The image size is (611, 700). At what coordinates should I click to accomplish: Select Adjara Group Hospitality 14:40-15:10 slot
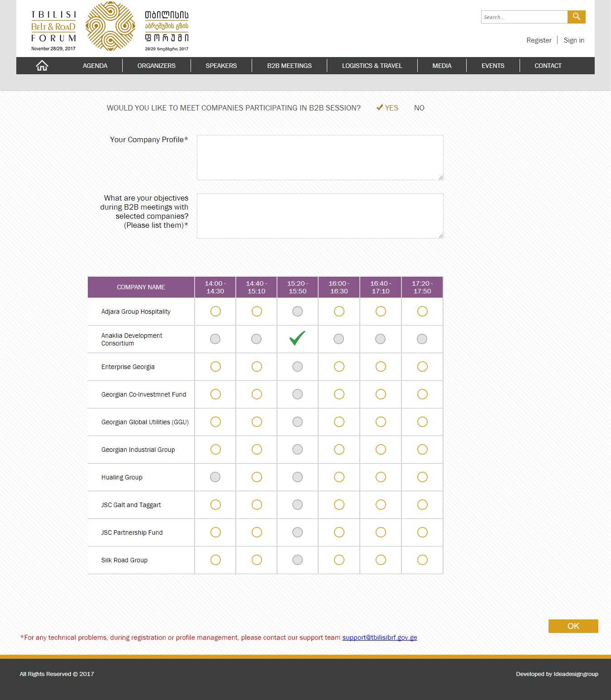coord(257,311)
